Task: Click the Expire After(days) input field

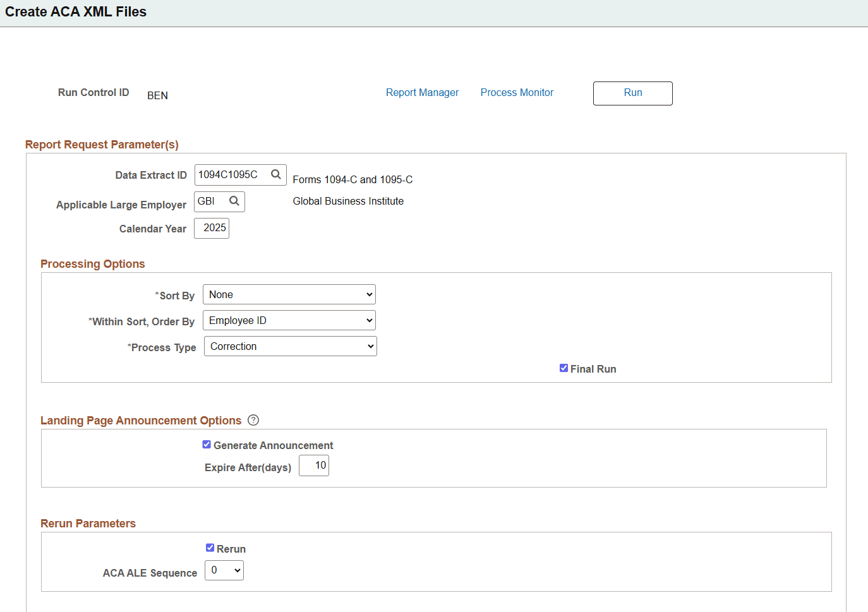Action: (314, 465)
